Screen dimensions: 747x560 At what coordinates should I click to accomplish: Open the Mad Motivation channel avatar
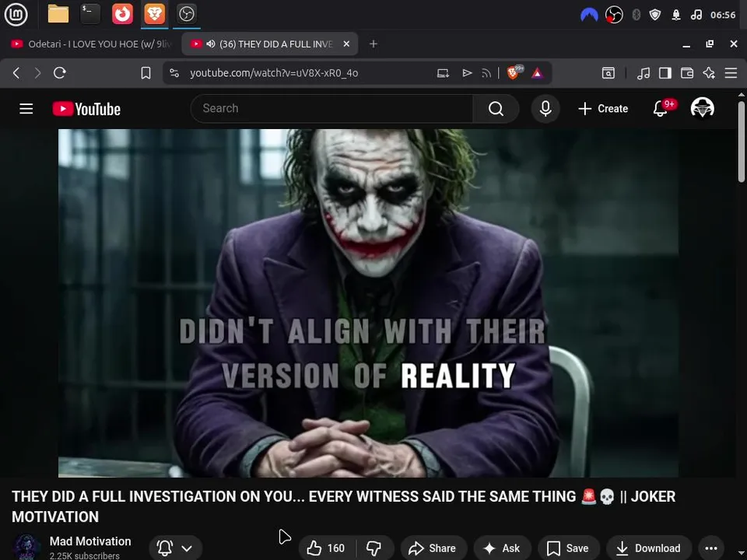tap(26, 547)
